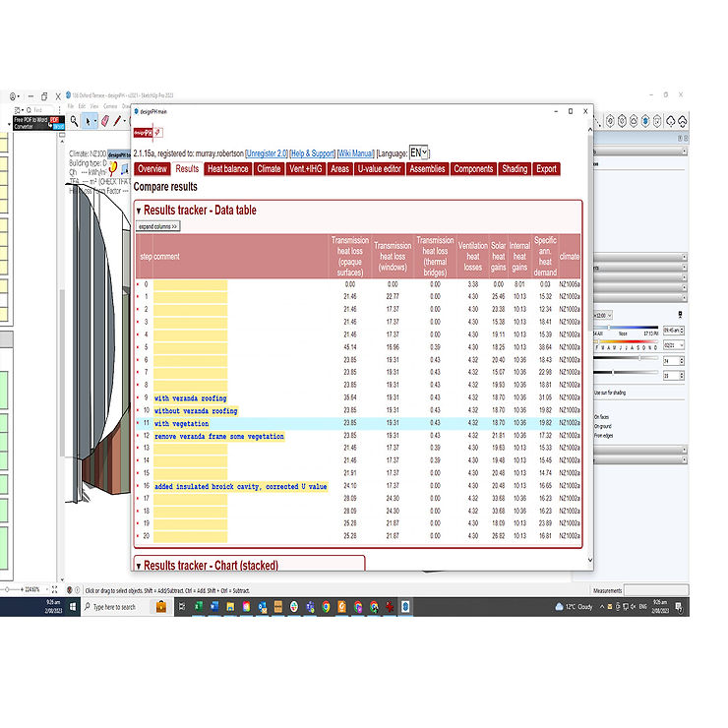Click the Unregister 2.0 link

(267, 153)
